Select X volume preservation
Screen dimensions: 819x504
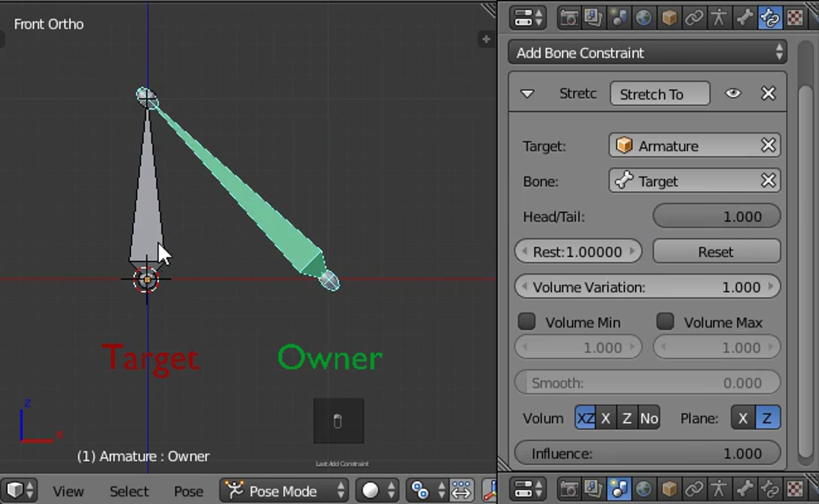606,418
